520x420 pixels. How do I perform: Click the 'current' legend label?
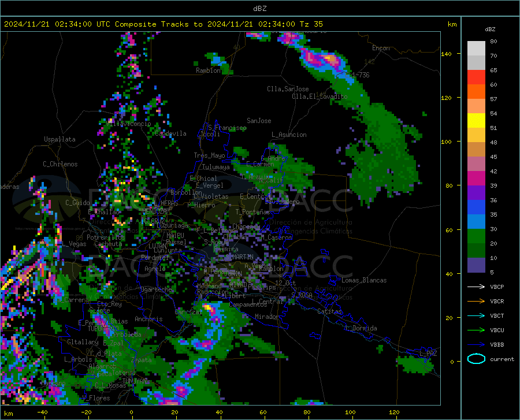(x=502, y=359)
